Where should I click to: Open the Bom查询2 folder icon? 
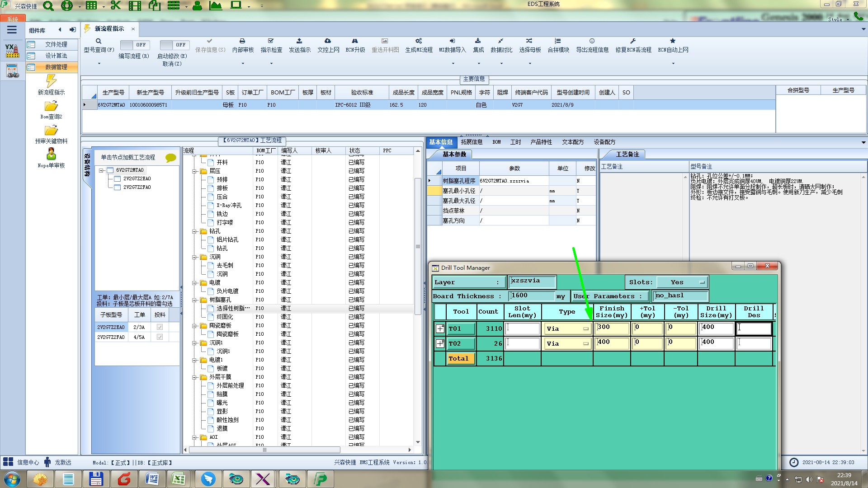click(x=51, y=106)
